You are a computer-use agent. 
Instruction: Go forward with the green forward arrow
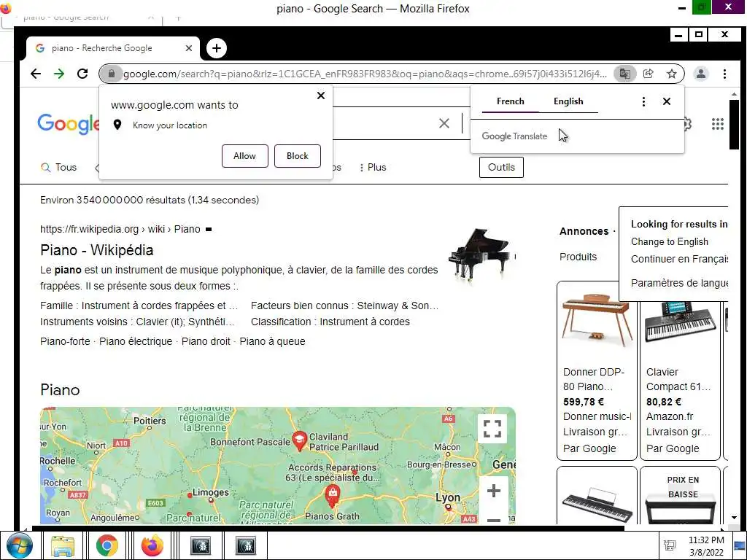click(59, 74)
